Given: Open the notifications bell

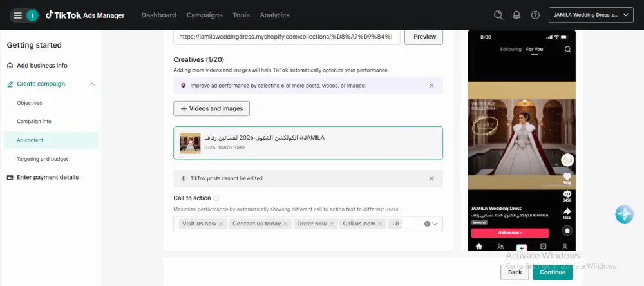Looking at the screenshot, I should (x=516, y=15).
